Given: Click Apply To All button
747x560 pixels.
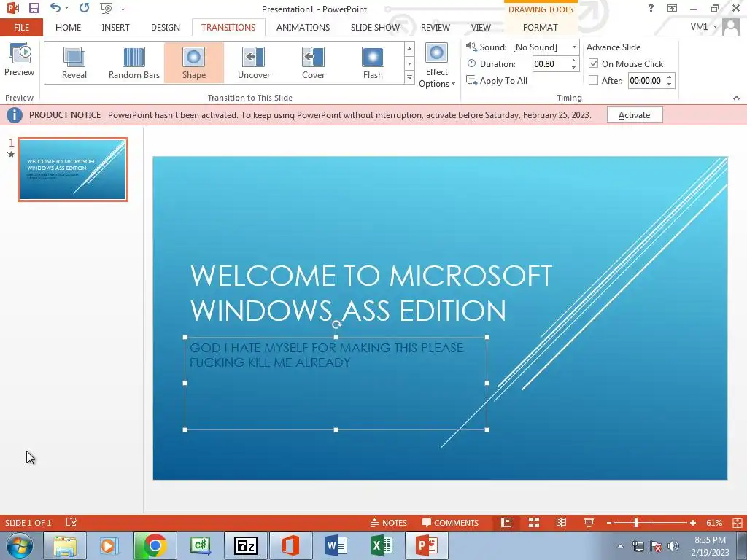Looking at the screenshot, I should coord(498,80).
